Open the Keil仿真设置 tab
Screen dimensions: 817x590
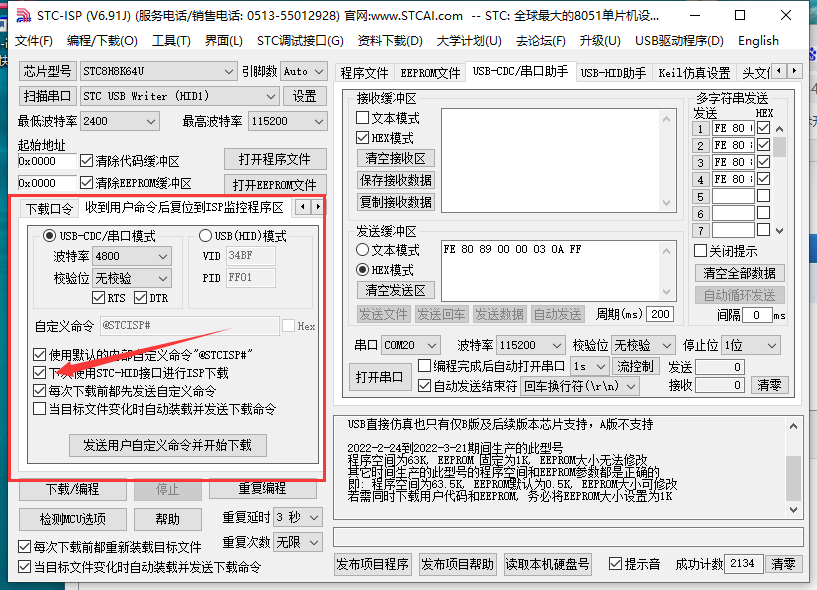click(x=694, y=73)
